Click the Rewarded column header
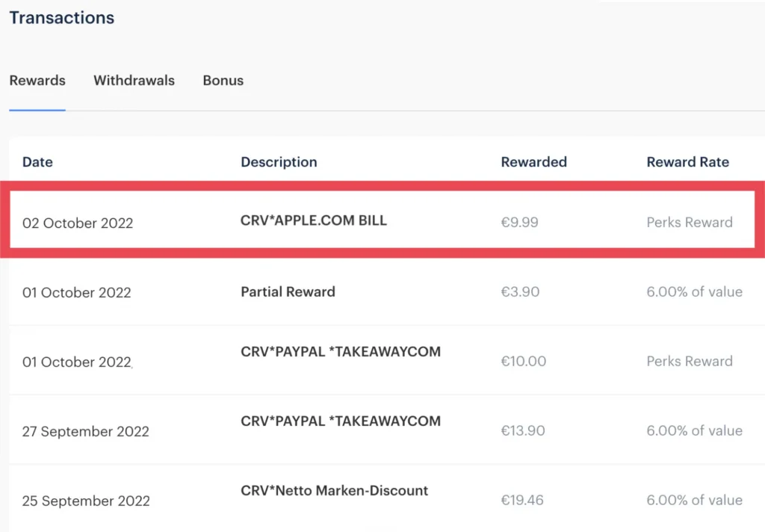This screenshot has width=765, height=532. click(533, 162)
